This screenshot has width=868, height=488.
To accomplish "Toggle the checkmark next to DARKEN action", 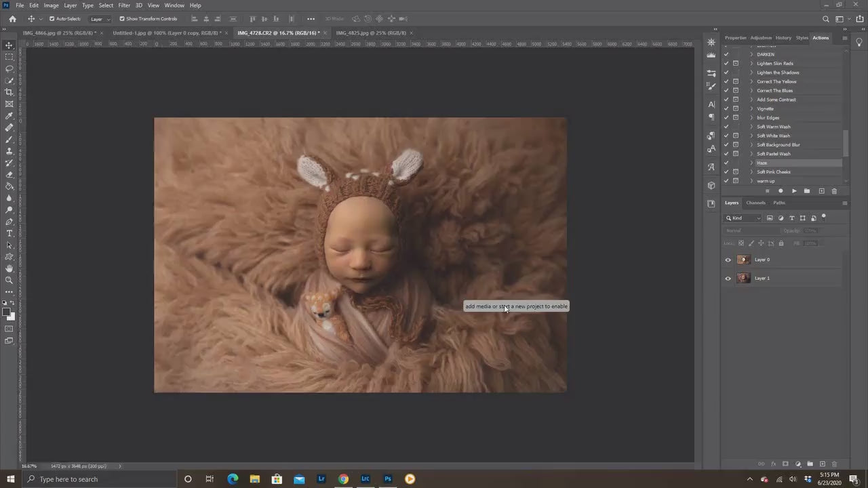I will (x=726, y=54).
